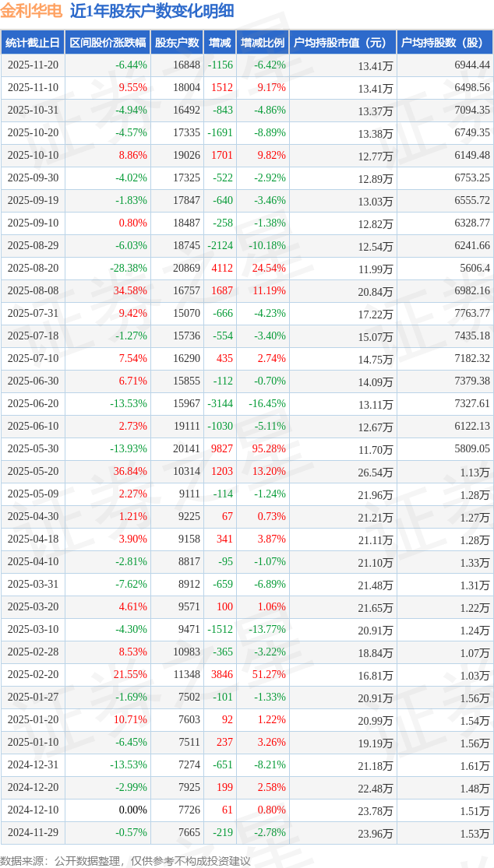Select the 2025-11-20 date cell
The image size is (494, 868).
[33, 65]
